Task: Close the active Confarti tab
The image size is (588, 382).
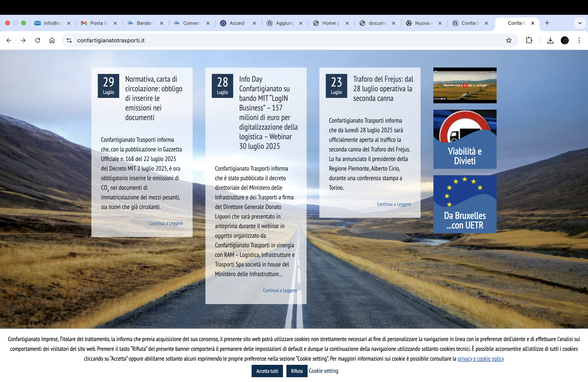Action: coord(533,23)
